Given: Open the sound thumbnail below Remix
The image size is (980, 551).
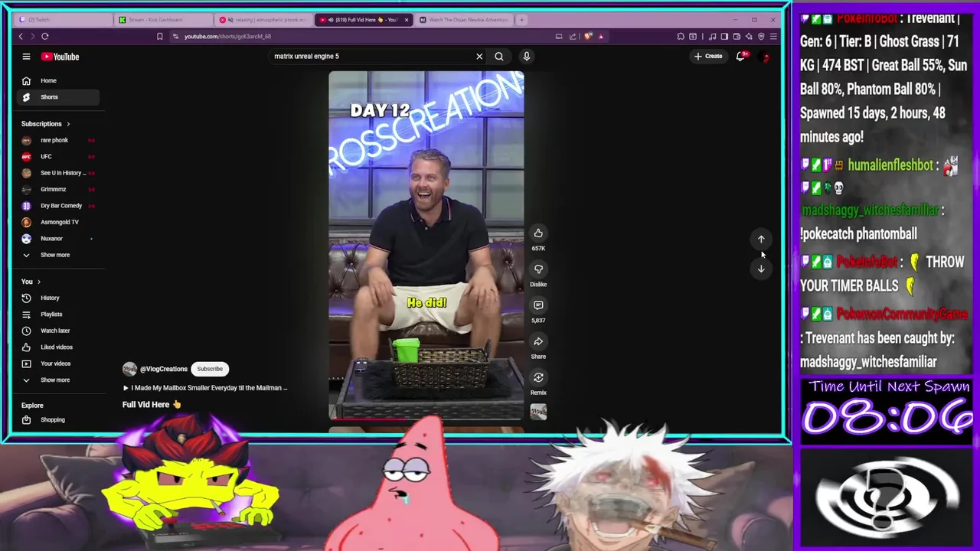Looking at the screenshot, I should pyautogui.click(x=538, y=412).
